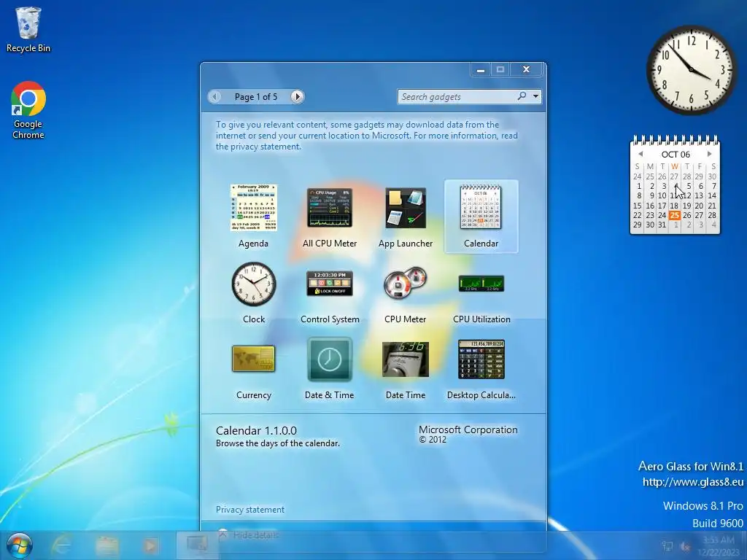Go to next gadgets page
The width and height of the screenshot is (747, 560).
point(298,97)
